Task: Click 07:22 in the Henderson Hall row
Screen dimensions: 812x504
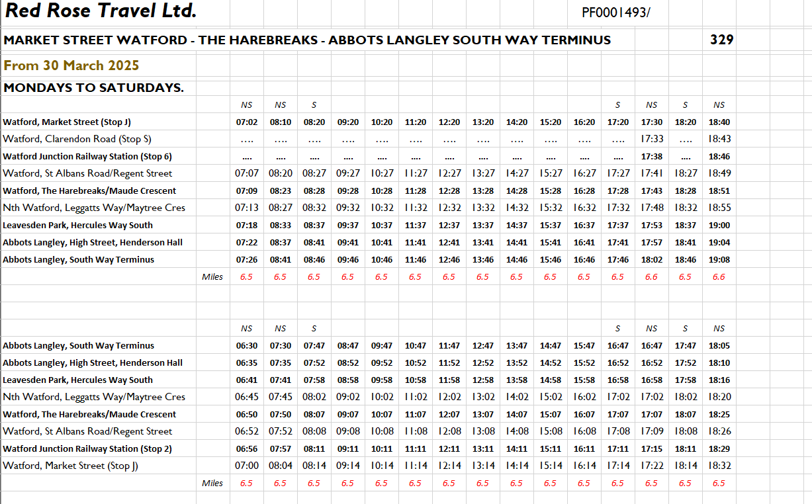Action: coord(246,243)
